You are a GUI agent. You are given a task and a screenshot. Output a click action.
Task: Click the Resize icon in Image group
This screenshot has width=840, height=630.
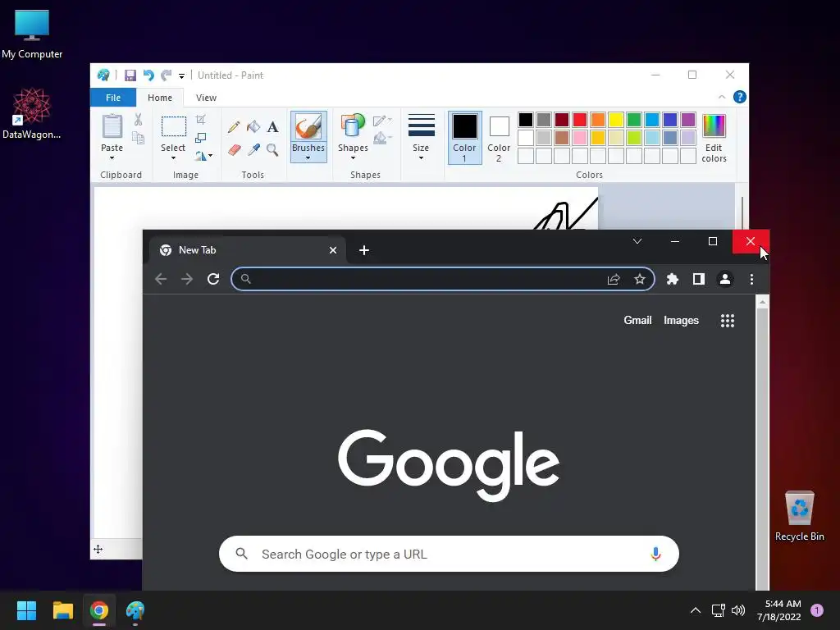200,138
